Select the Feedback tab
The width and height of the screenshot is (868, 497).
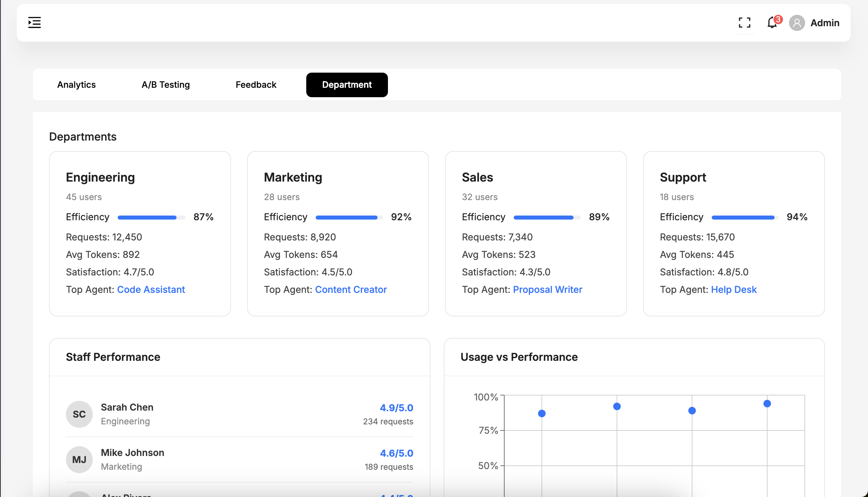tap(256, 85)
